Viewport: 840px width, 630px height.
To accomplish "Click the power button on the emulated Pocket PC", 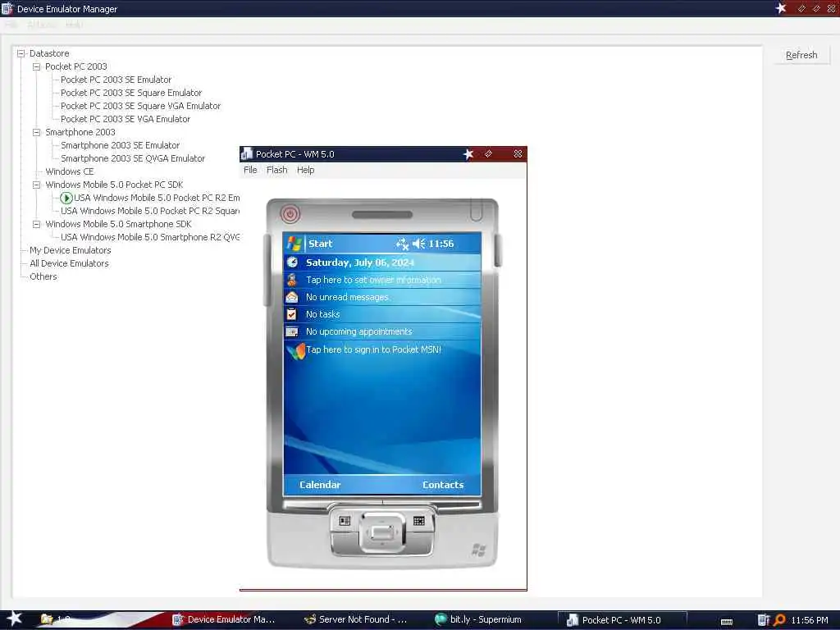I will 290,214.
